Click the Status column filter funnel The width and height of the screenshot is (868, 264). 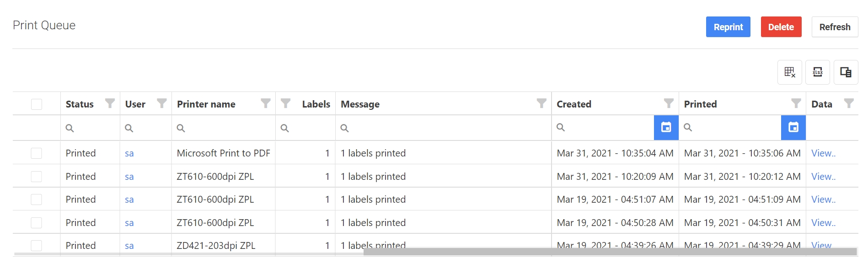pos(110,103)
